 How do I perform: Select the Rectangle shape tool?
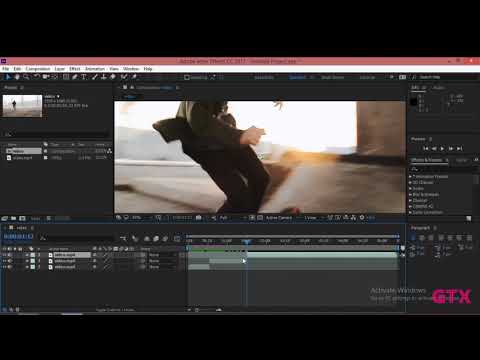pyautogui.click(x=66, y=77)
